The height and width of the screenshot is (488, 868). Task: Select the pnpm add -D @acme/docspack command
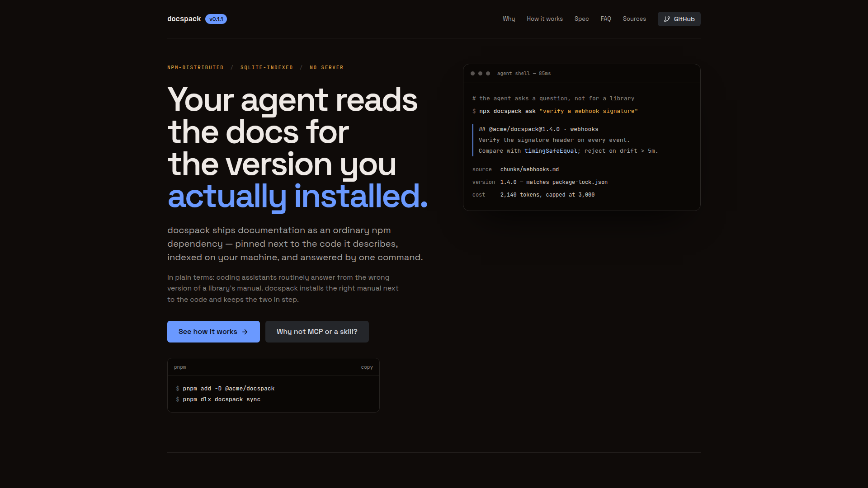[x=225, y=389]
